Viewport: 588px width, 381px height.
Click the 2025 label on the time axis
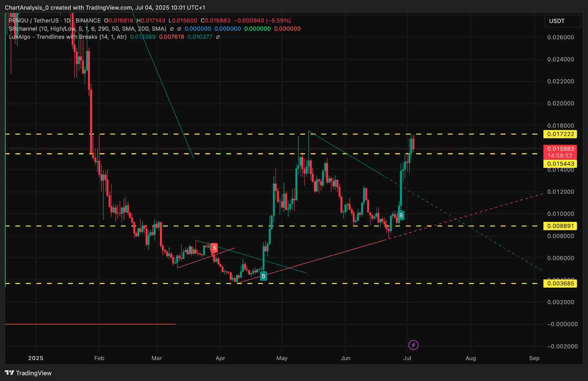tap(36, 358)
